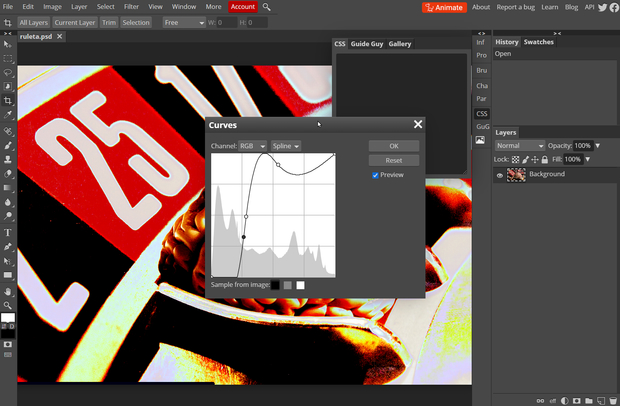Click Reset in the Curves dialog
Viewport: 620px width, 406px height.
pyautogui.click(x=393, y=160)
